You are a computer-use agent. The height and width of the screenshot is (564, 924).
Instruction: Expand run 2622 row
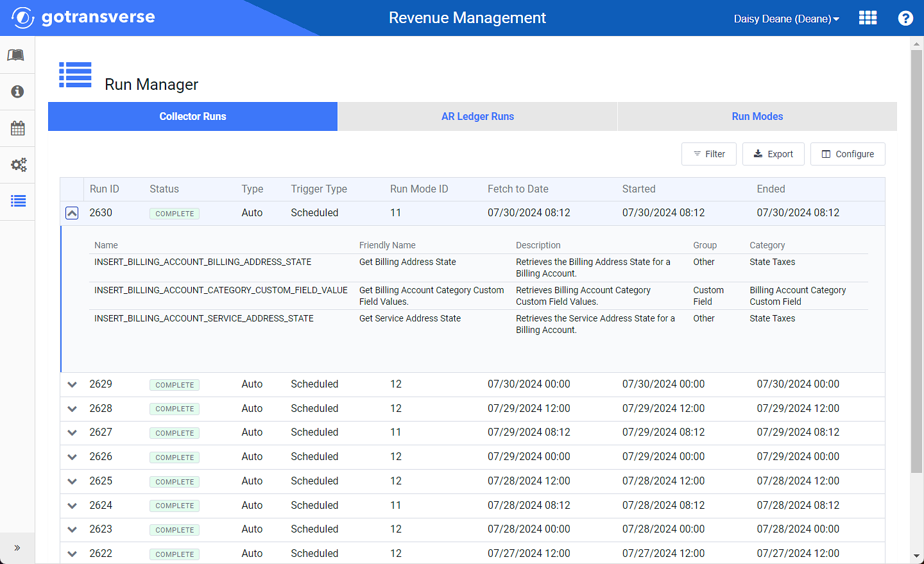click(72, 554)
